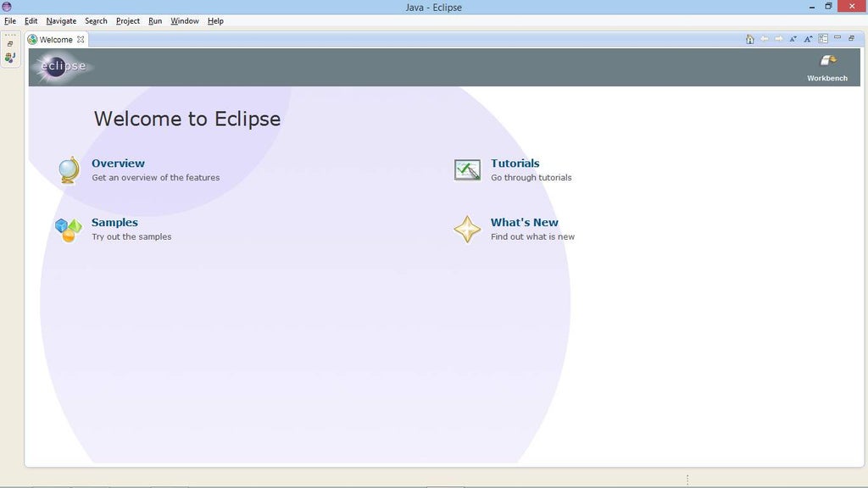The image size is (868, 488).
Task: Select the Welcome tab
Action: click(56, 39)
